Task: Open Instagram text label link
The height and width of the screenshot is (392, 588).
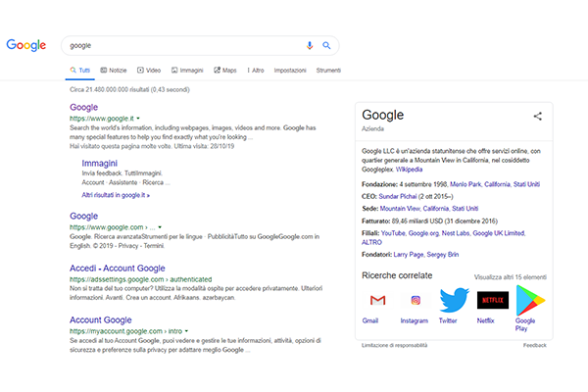Action: pos(414,320)
